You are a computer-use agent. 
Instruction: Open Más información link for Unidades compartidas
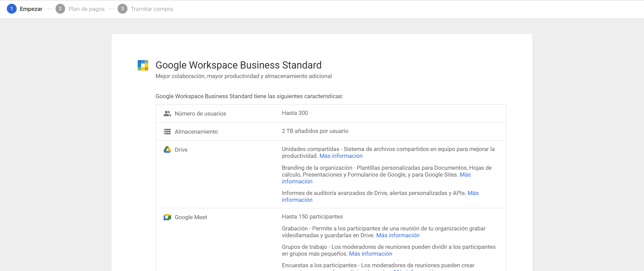341,156
